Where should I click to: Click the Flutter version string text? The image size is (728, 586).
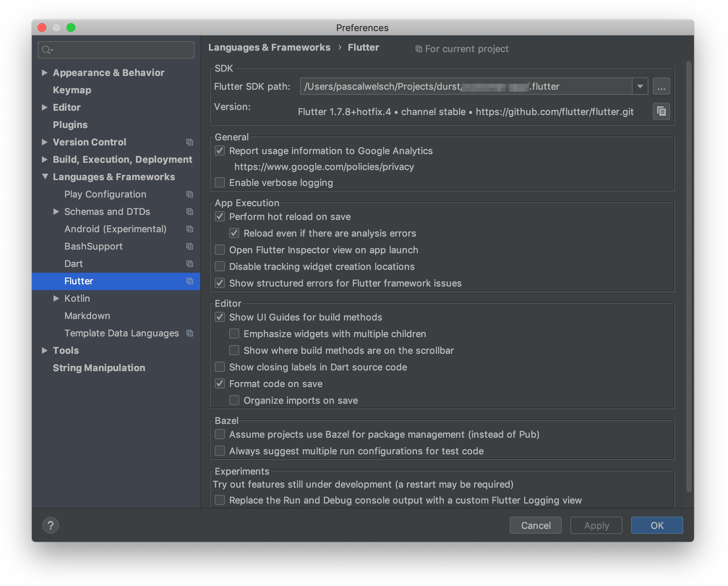coord(466,112)
